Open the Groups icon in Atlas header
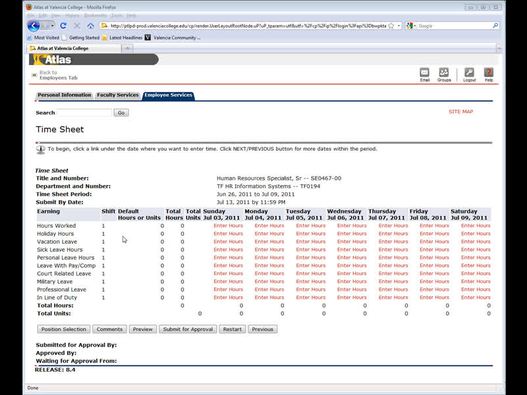 (444, 75)
